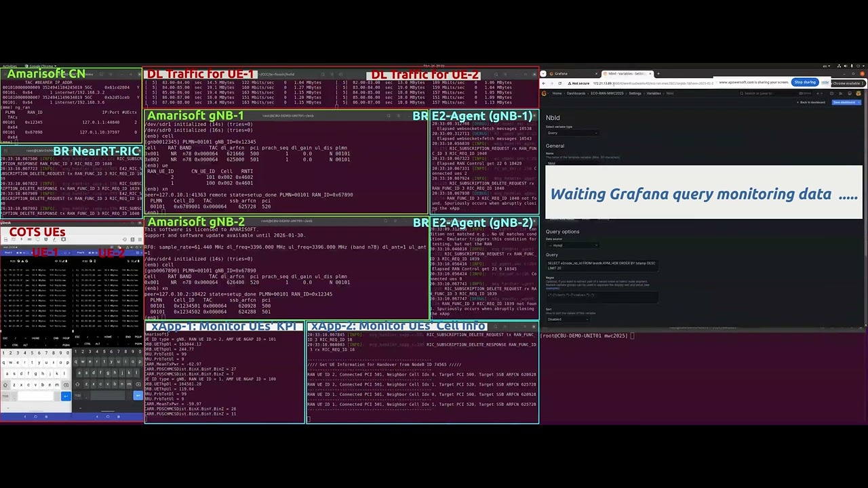This screenshot has width=868, height=488.
Task: Go forward one page in Chrome
Action: click(x=552, y=83)
